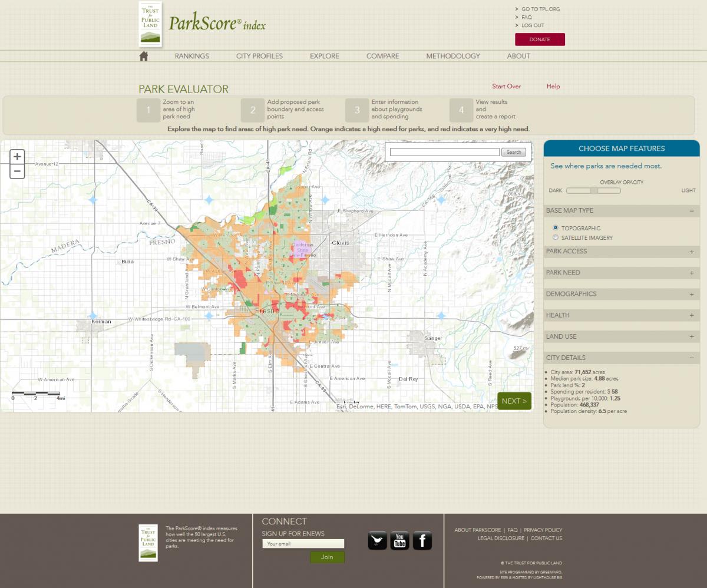Click the ParkScore index title logo
The height and width of the screenshot is (588, 707).
pos(217,24)
